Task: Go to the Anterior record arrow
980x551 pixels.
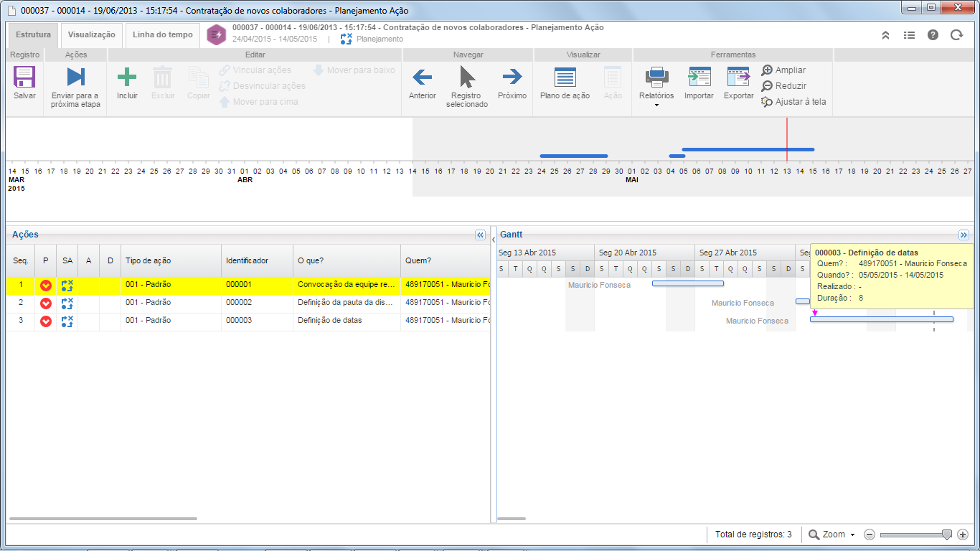Action: (422, 77)
